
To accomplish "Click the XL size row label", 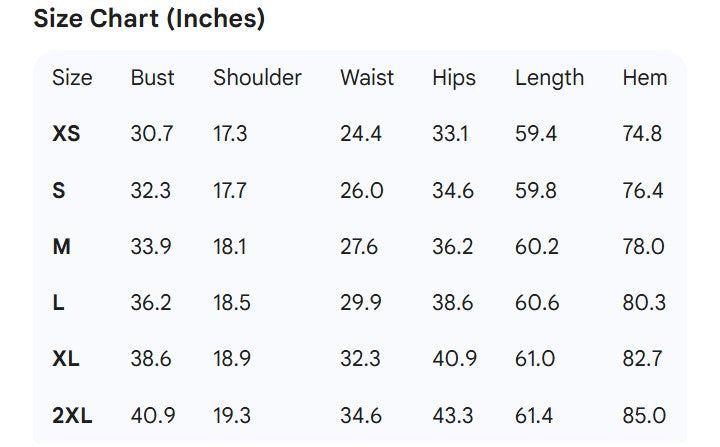I will point(66,359).
